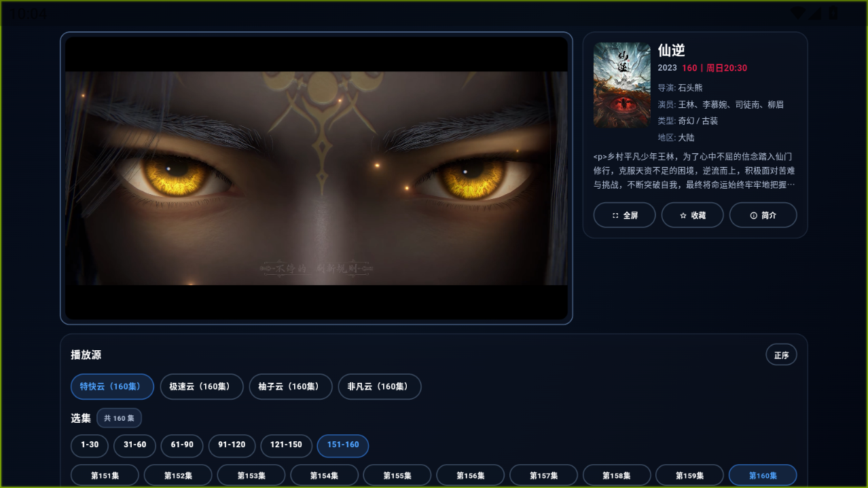Open the 仙逆 poster thumbnail
This screenshot has width=868, height=488.
tap(622, 85)
